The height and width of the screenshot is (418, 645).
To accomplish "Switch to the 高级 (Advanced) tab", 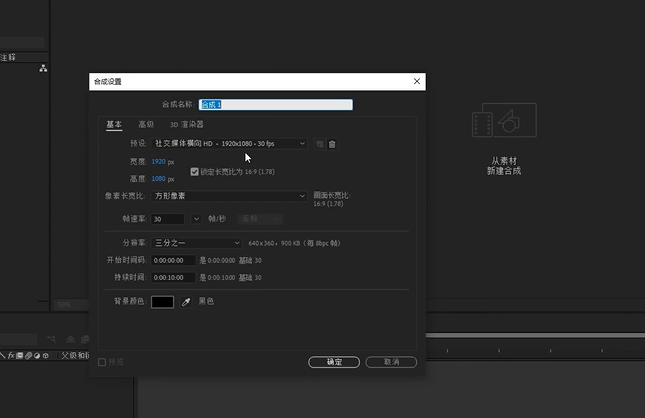I will pyautogui.click(x=146, y=125).
